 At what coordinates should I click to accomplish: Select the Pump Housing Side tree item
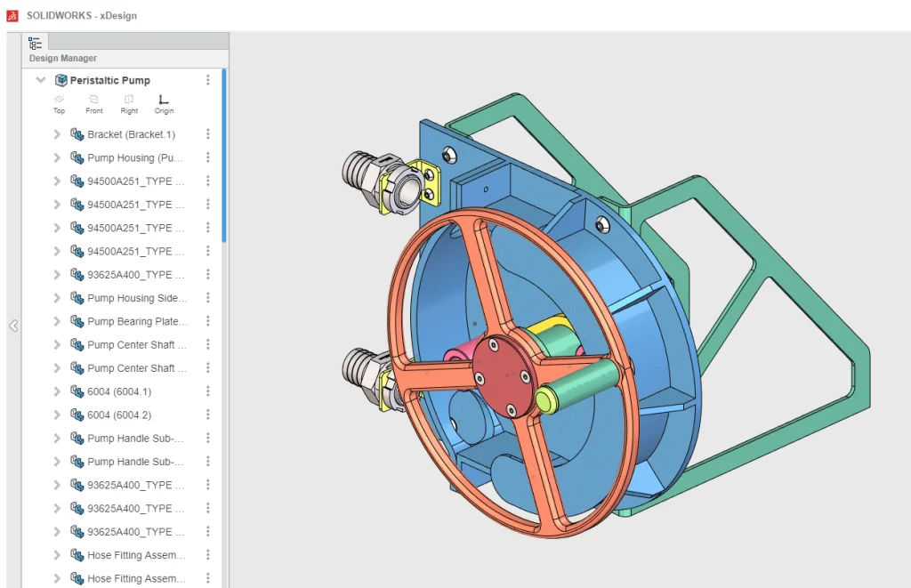(x=137, y=298)
